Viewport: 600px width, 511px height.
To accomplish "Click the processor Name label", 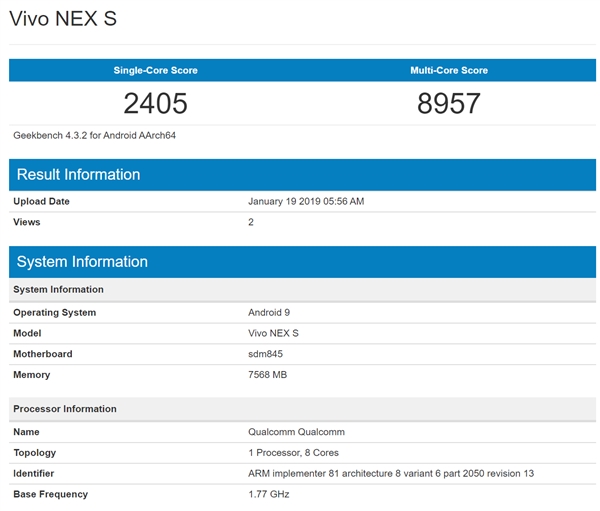I will [x=26, y=432].
